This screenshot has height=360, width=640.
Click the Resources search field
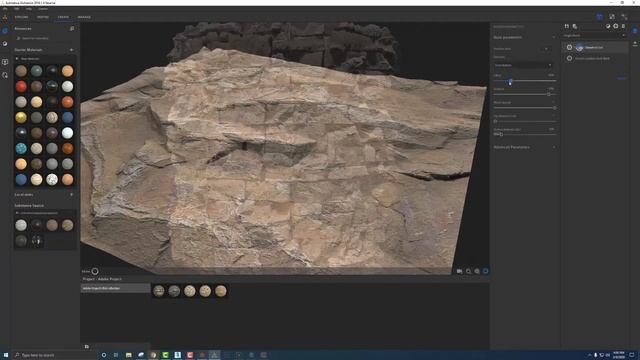click(44, 38)
